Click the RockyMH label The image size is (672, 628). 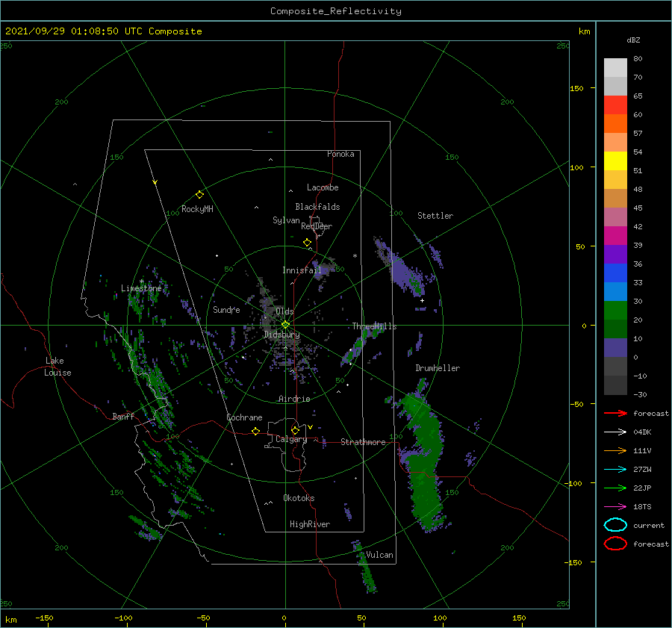click(x=197, y=209)
